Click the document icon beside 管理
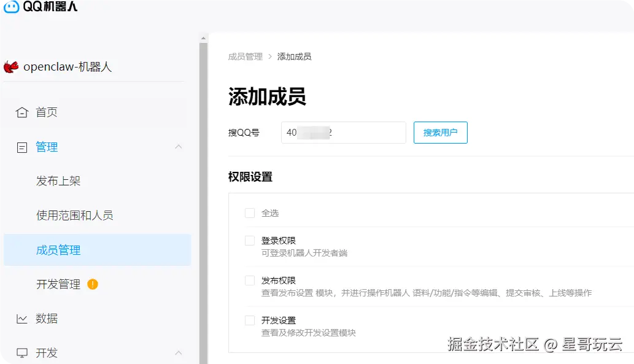This screenshot has height=364, width=634. (22, 147)
